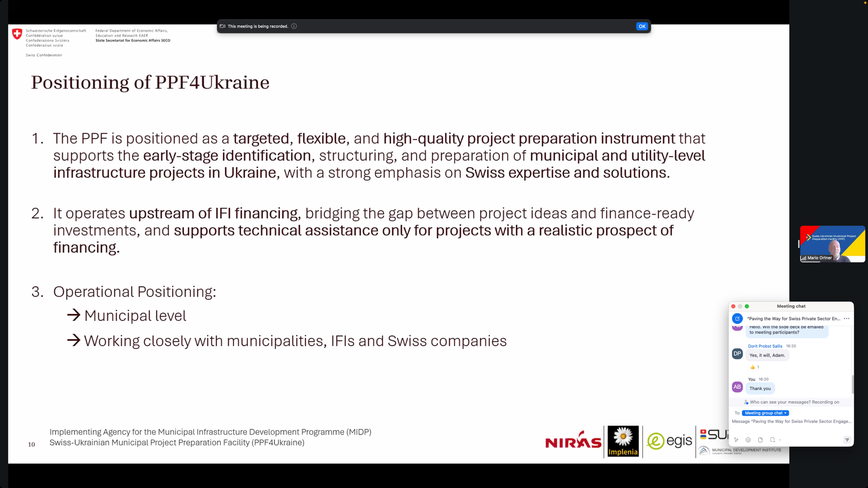Click the file attachment icon in chat
The image size is (868, 488).
tap(760, 440)
